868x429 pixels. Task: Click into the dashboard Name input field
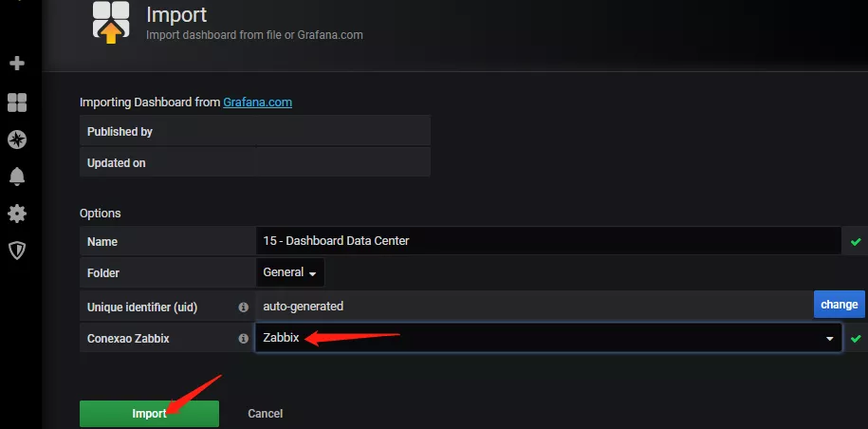548,241
